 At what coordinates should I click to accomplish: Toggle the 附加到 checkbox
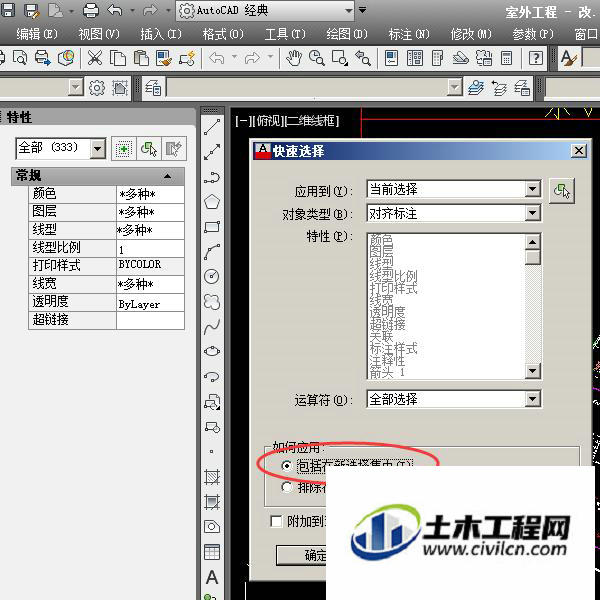click(x=276, y=521)
